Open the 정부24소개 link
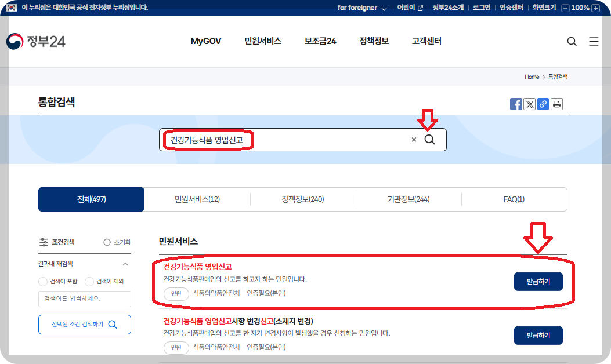Screen dimensions: 611x364 tap(448, 8)
